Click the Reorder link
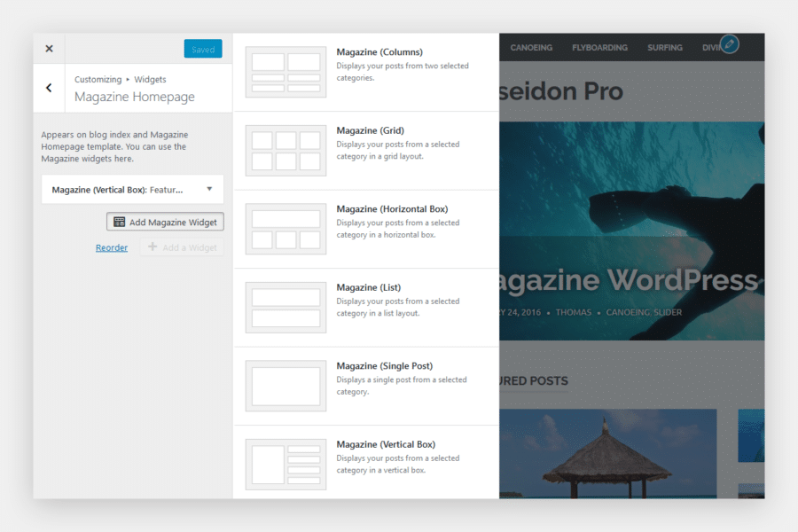 (112, 247)
